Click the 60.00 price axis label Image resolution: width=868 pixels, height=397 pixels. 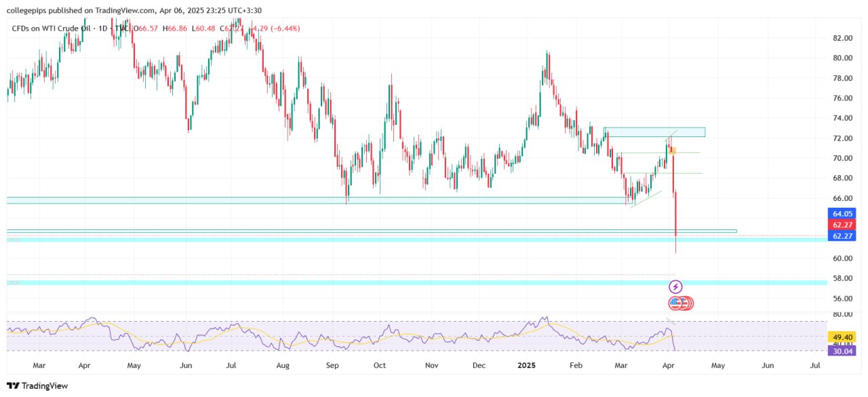point(844,259)
